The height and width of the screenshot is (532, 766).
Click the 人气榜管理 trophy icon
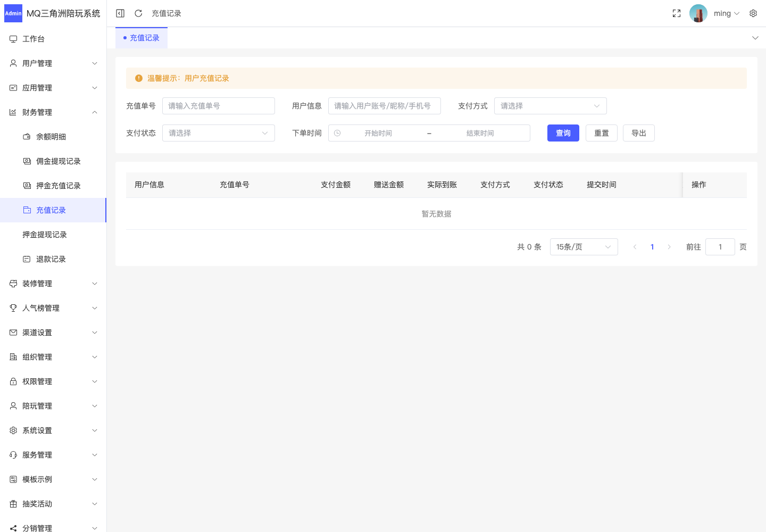coord(13,308)
